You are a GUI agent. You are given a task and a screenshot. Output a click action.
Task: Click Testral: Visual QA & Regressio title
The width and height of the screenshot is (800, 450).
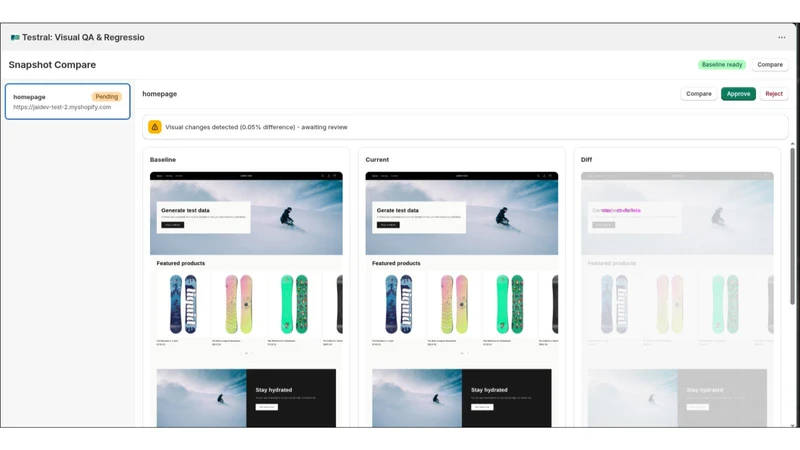(83, 37)
